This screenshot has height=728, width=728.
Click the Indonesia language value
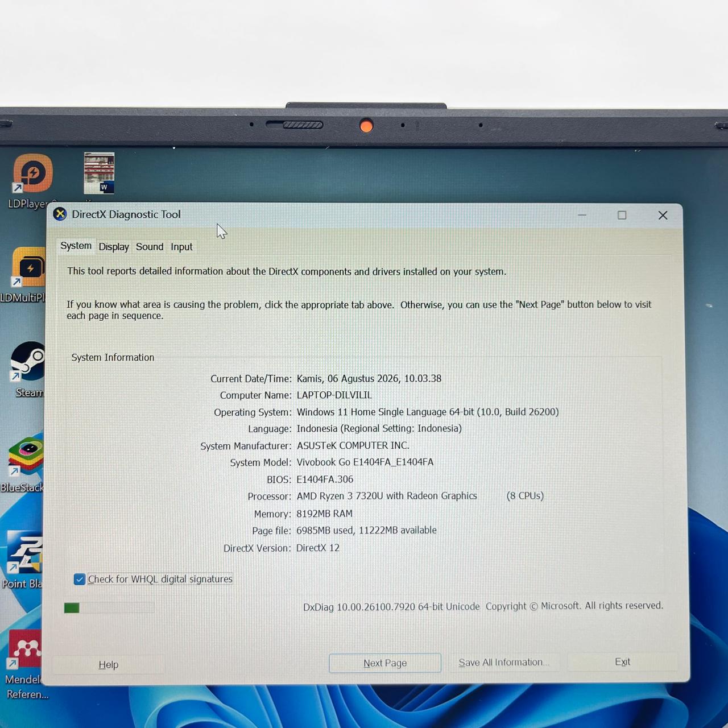[x=379, y=428]
